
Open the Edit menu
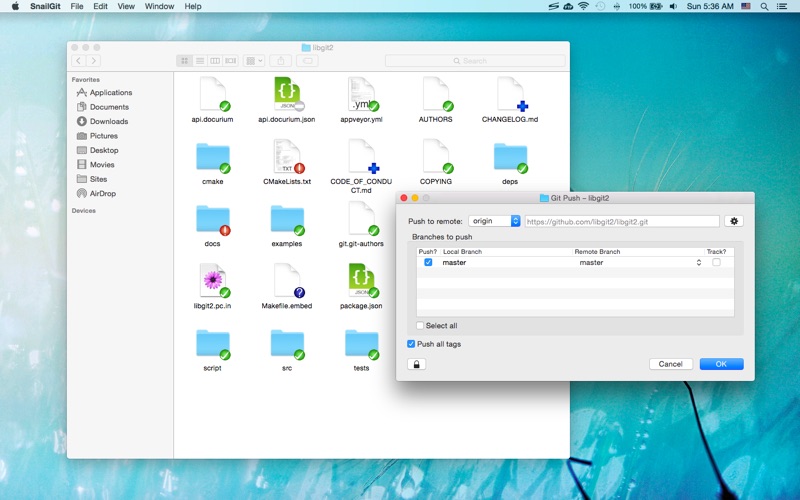point(101,6)
